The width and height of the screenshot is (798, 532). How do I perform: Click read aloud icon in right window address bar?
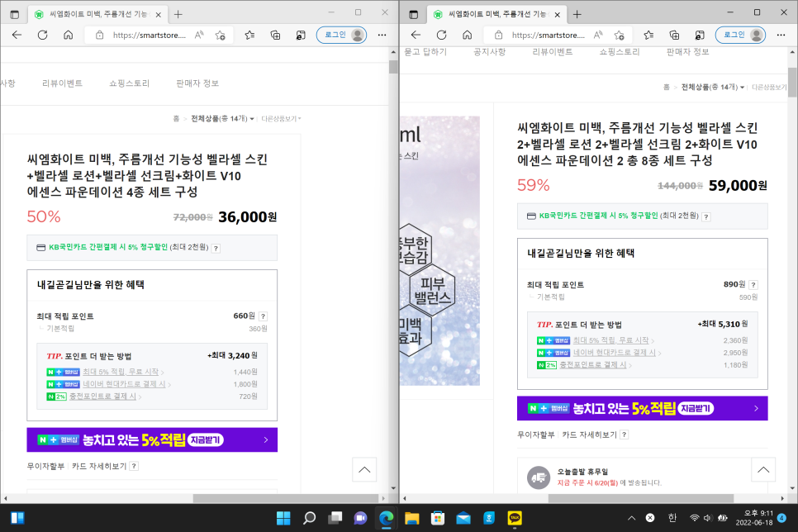[598, 36]
